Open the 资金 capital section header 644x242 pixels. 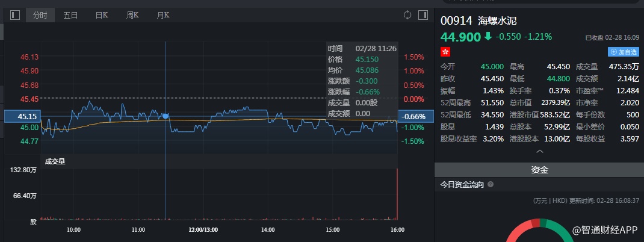(539, 170)
